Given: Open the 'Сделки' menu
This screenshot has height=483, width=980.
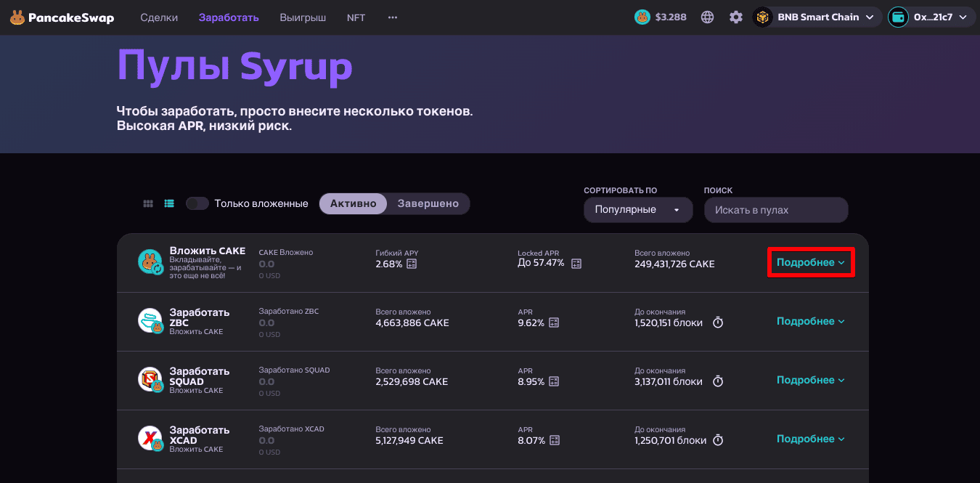Looking at the screenshot, I should 159,17.
